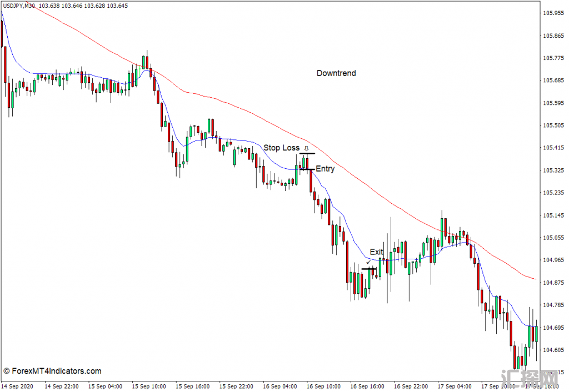Select the black horizontal Exit level line
The width and height of the screenshot is (569, 392).
pos(369,269)
